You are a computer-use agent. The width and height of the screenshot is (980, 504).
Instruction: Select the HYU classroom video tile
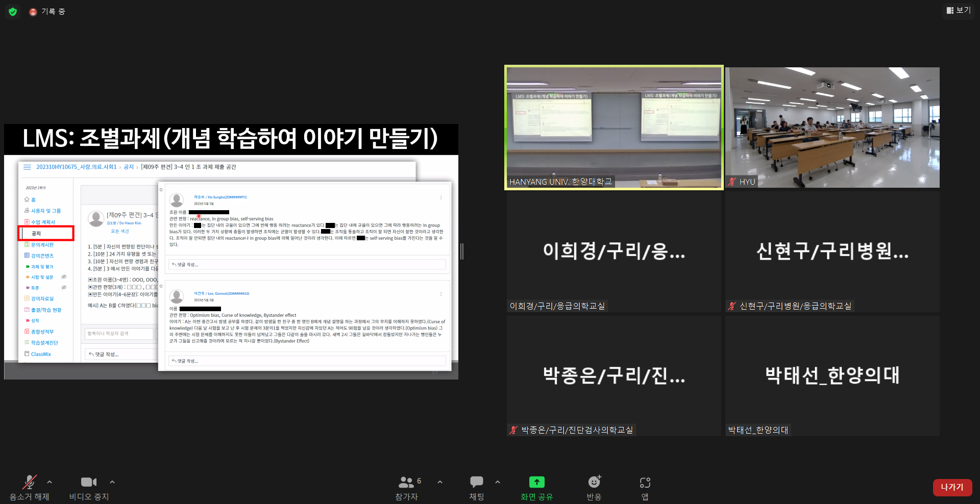832,128
